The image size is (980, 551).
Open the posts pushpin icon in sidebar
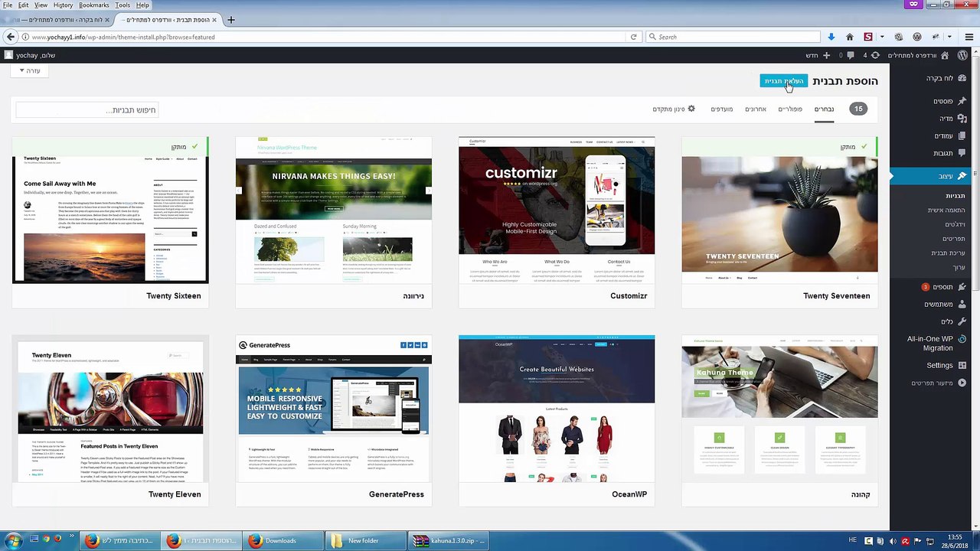(962, 101)
